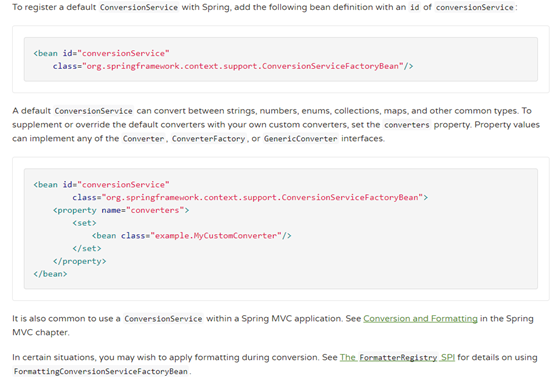The width and height of the screenshot is (554, 384).
Task: Click 'ConversionService' code in 'A default' paragraph
Action: pyautogui.click(x=93, y=111)
